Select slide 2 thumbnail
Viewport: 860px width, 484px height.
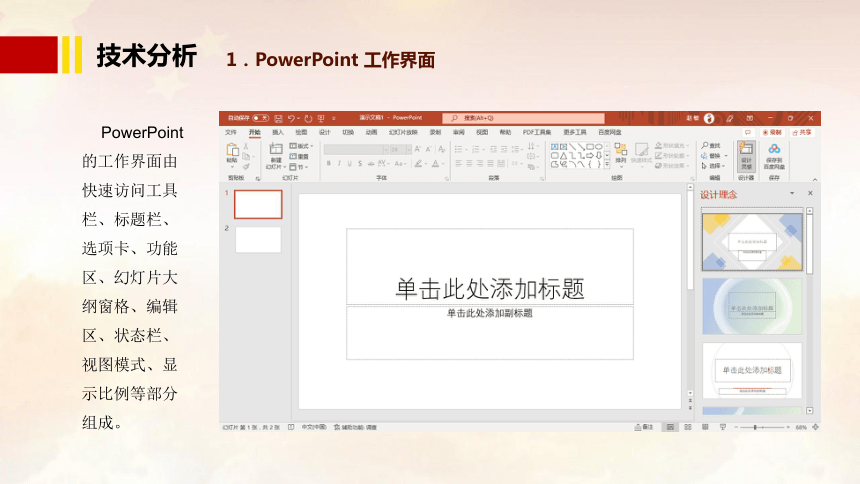click(x=258, y=240)
